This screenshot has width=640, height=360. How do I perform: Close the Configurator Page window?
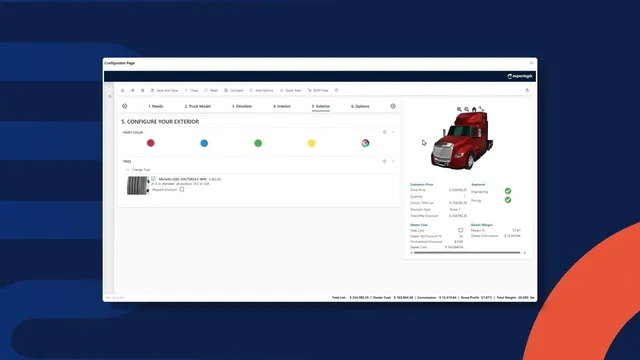[531, 63]
